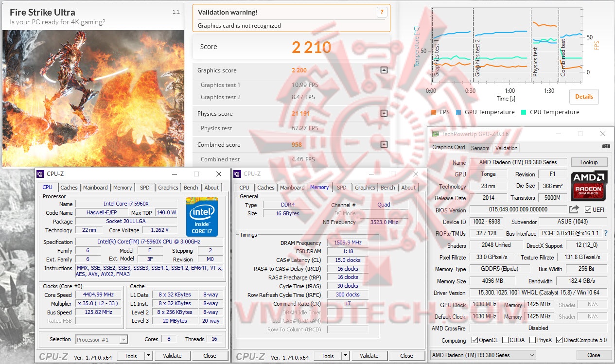Viewport: 615px width, 364px height.
Task: Toggle the DirectCompute 5.0 checkbox
Action: pos(560,340)
